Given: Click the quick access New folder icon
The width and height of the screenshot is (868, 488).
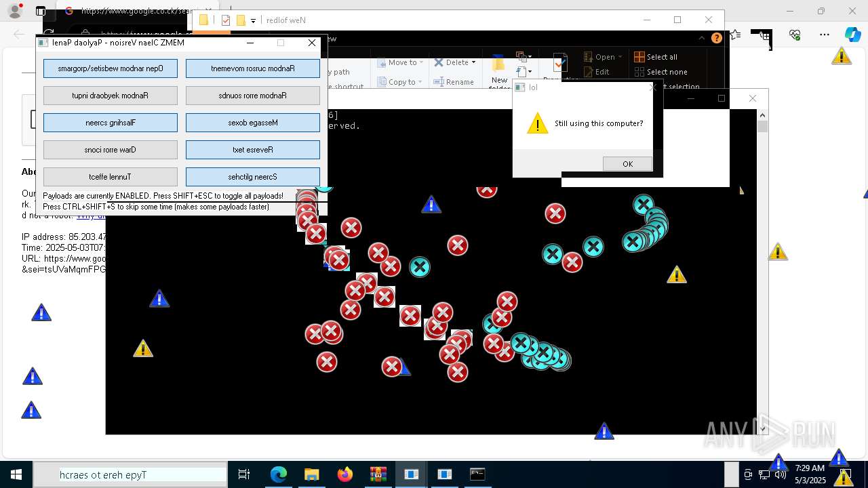Looking at the screenshot, I should 241,20.
